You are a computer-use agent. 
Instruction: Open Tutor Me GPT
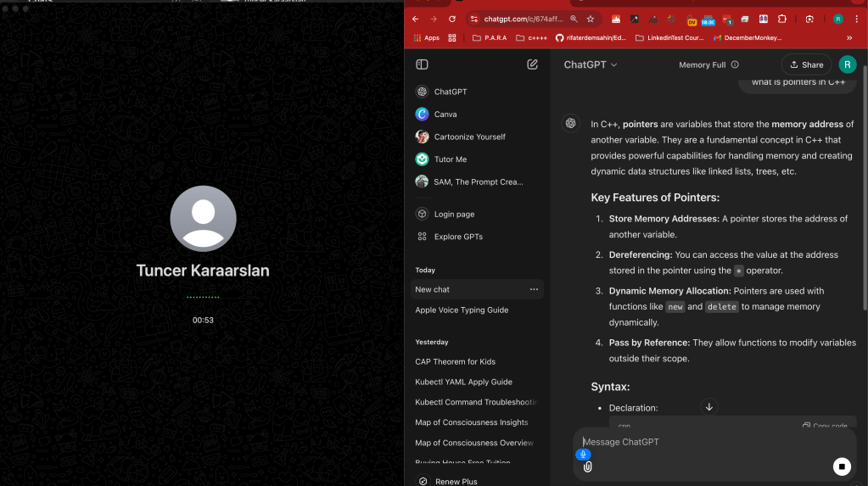tap(476, 159)
